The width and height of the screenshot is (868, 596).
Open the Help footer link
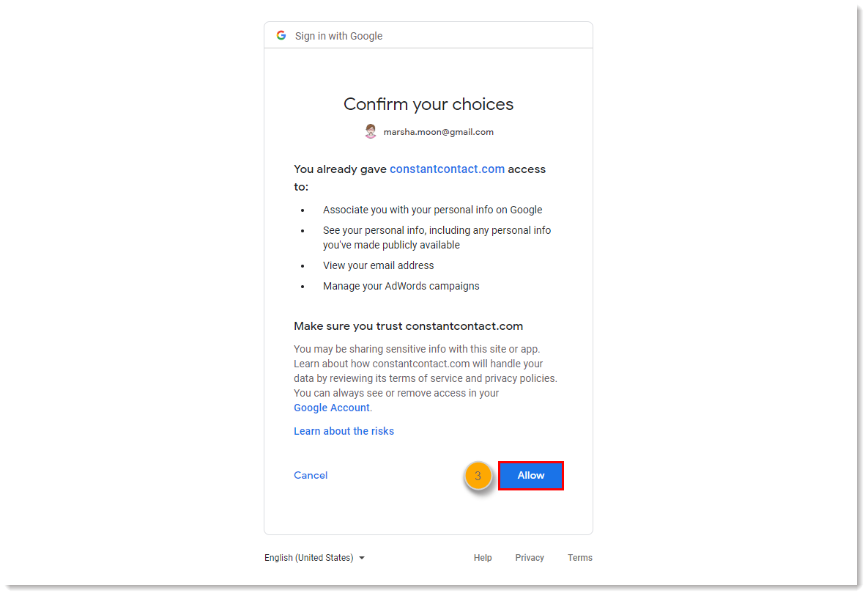(x=483, y=558)
